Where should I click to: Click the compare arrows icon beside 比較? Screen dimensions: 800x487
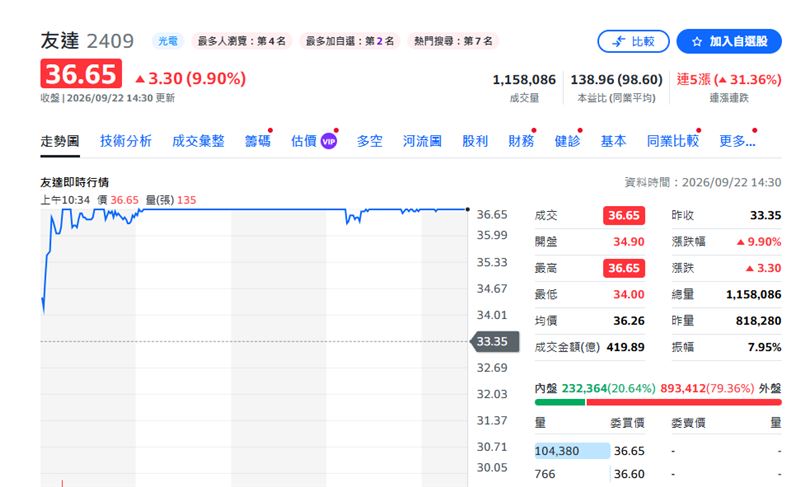click(619, 41)
